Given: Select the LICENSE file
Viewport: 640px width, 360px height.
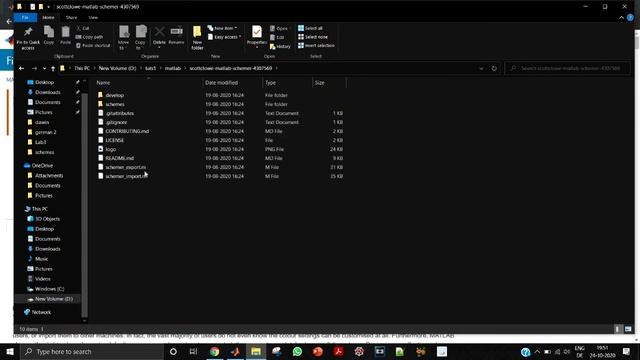Looking at the screenshot, I should tap(114, 140).
